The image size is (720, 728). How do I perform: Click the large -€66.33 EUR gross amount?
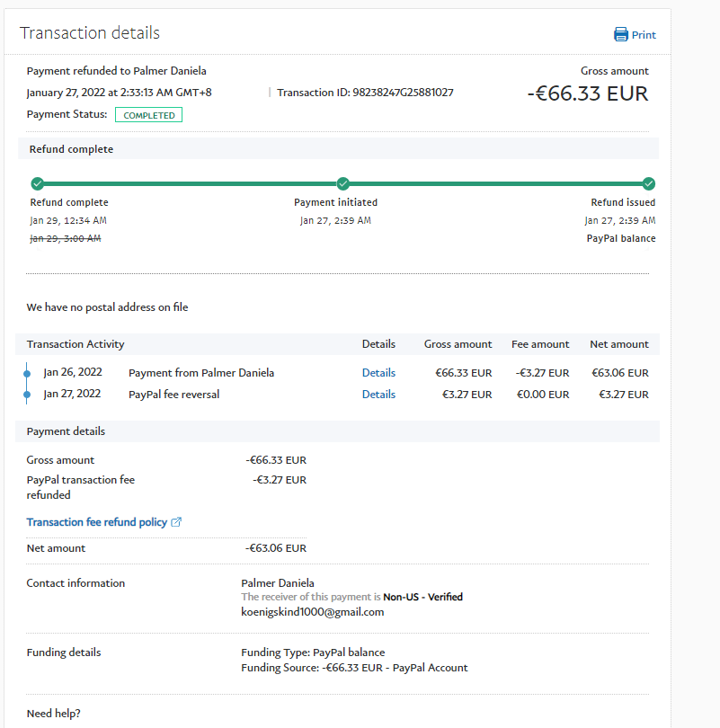(587, 93)
